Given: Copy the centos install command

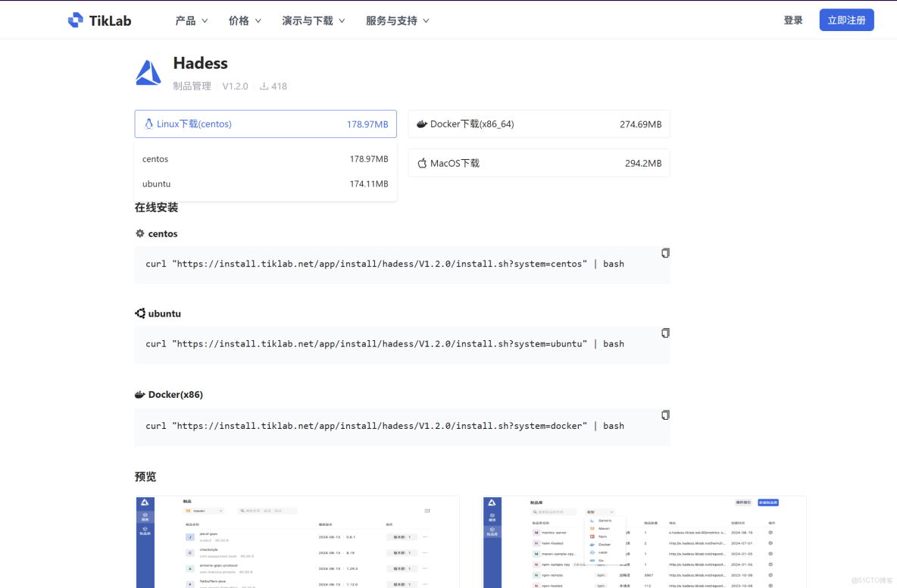Looking at the screenshot, I should [664, 252].
